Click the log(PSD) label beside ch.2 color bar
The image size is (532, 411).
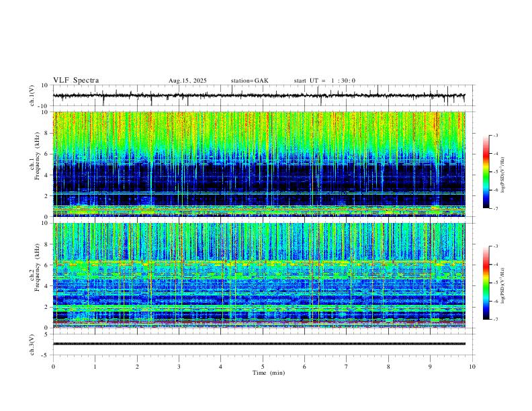(x=502, y=286)
